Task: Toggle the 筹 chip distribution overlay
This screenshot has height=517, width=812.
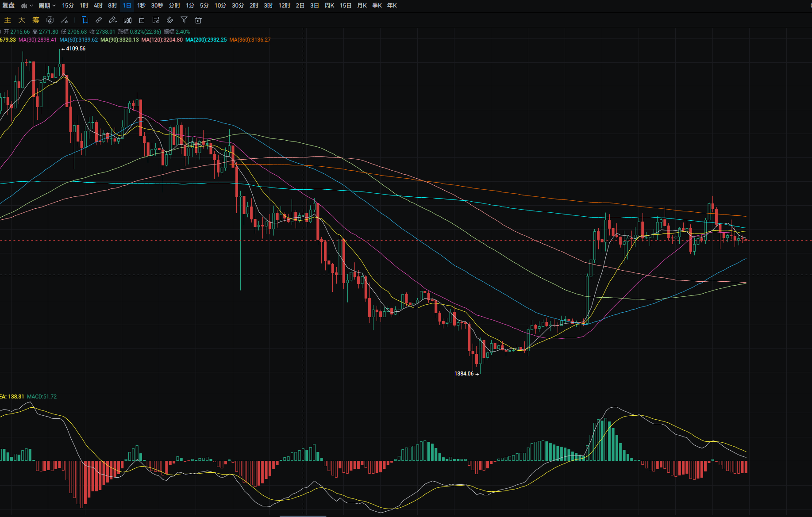Action: pos(36,20)
